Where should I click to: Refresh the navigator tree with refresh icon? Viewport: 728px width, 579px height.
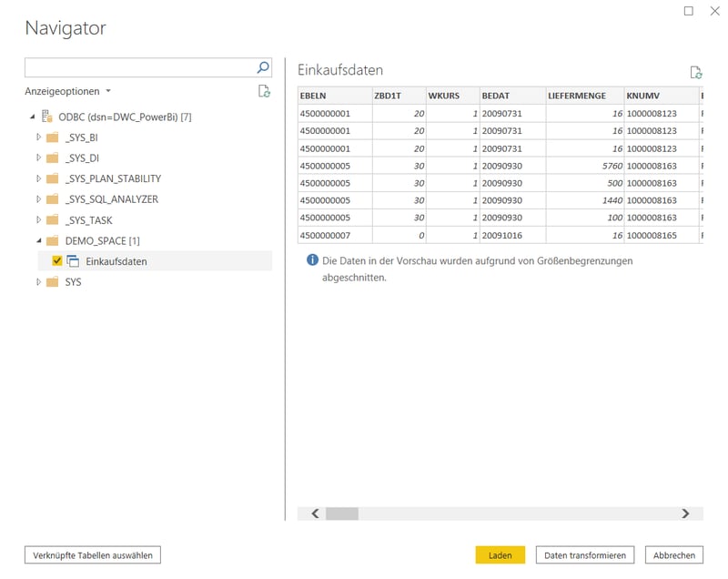click(x=264, y=91)
